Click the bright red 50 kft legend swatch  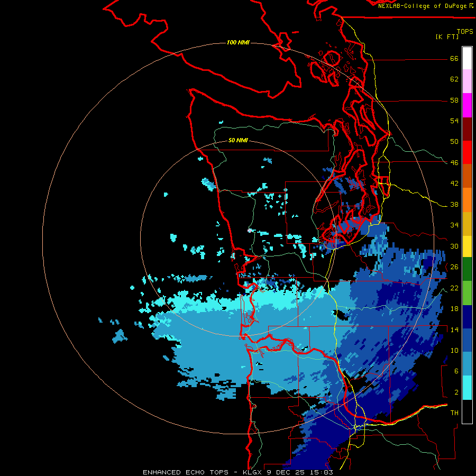tap(467, 152)
